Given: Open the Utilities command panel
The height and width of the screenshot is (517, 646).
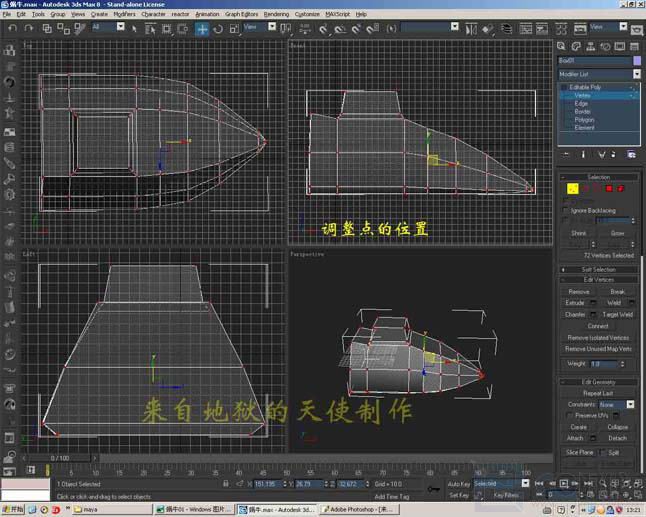Looking at the screenshot, I should (x=634, y=46).
